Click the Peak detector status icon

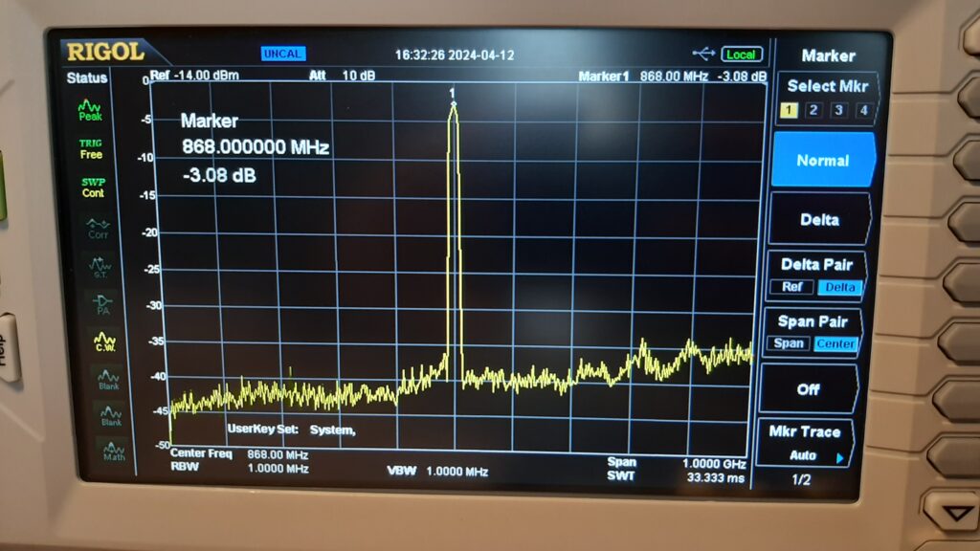pyautogui.click(x=91, y=110)
